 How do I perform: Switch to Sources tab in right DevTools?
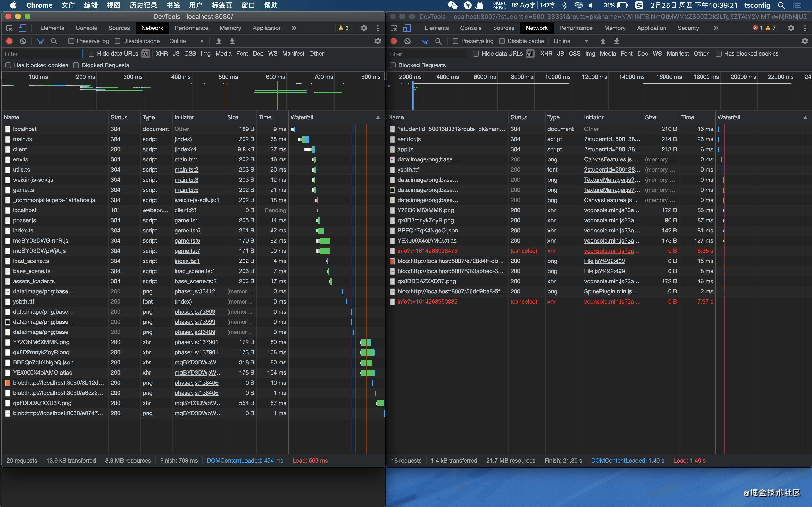tap(503, 28)
